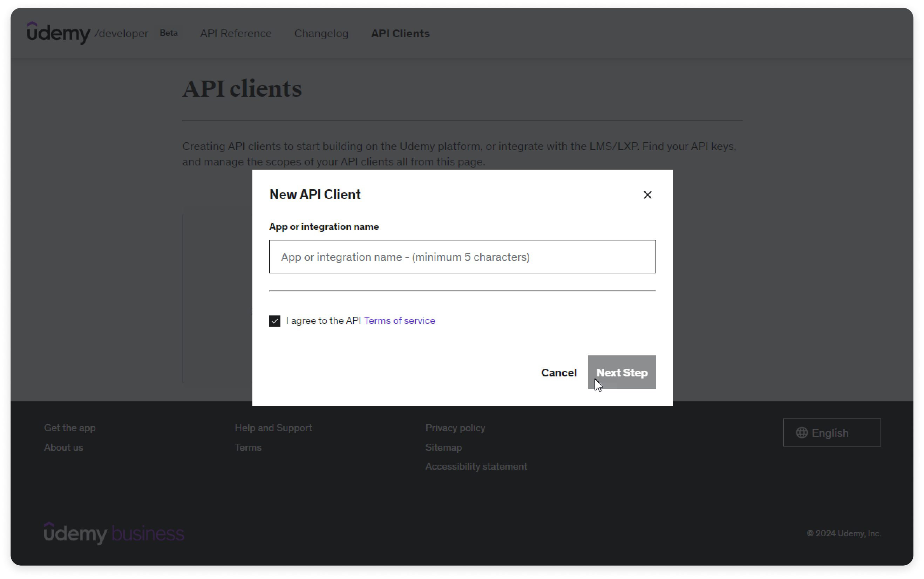
Task: Close the New API Client dialog
Action: tap(647, 195)
